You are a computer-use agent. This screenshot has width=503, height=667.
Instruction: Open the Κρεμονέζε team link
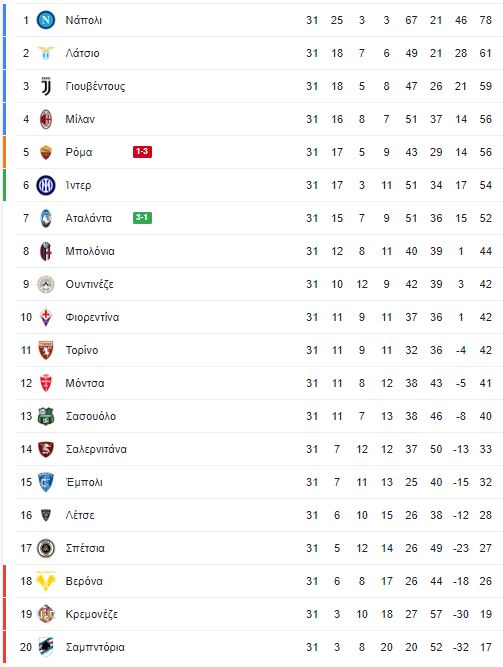click(x=91, y=614)
